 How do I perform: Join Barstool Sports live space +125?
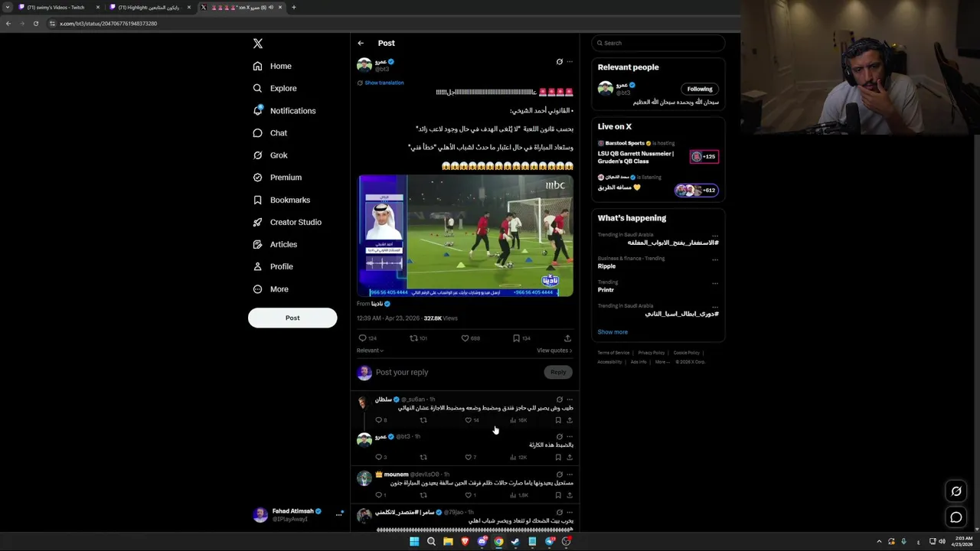click(x=704, y=157)
